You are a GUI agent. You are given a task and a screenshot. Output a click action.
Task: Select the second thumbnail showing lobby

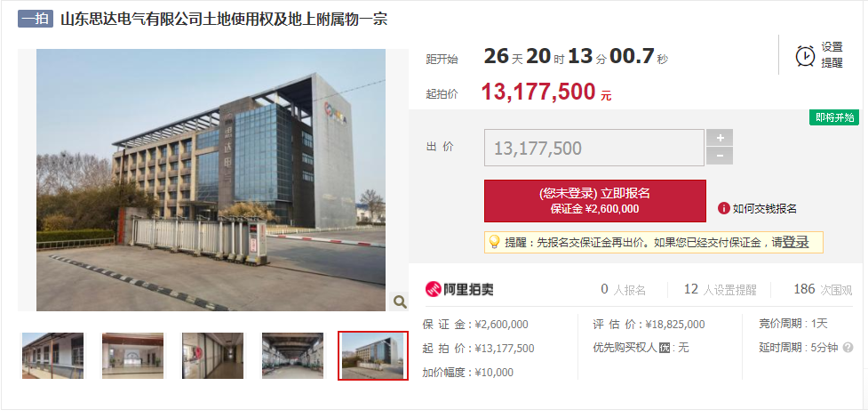[x=133, y=356]
